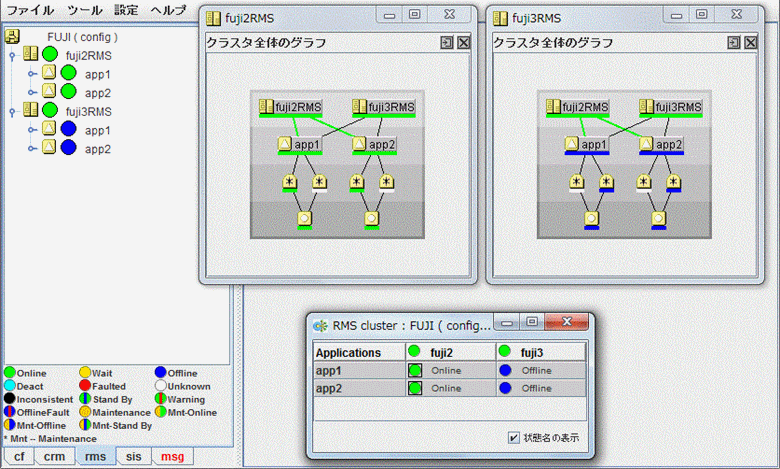The height and width of the screenshot is (469, 780).
Task: Select app1 node in fuji3RMS graph window
Action: click(587, 145)
